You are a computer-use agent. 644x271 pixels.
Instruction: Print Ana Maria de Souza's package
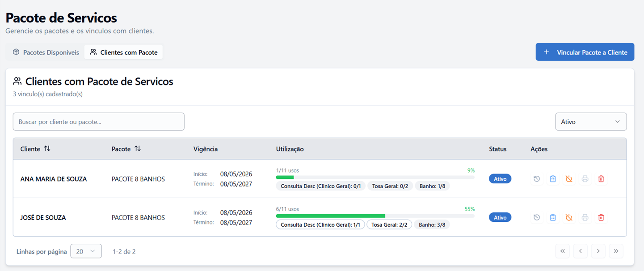[x=585, y=179]
